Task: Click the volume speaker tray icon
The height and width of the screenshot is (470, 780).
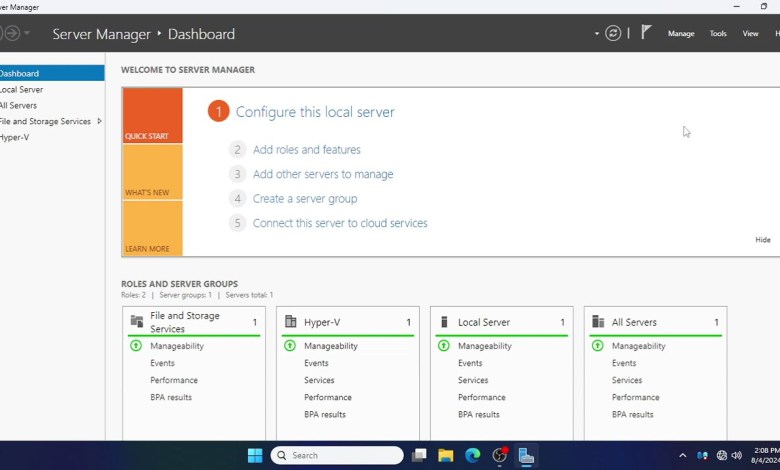Action: click(x=737, y=455)
